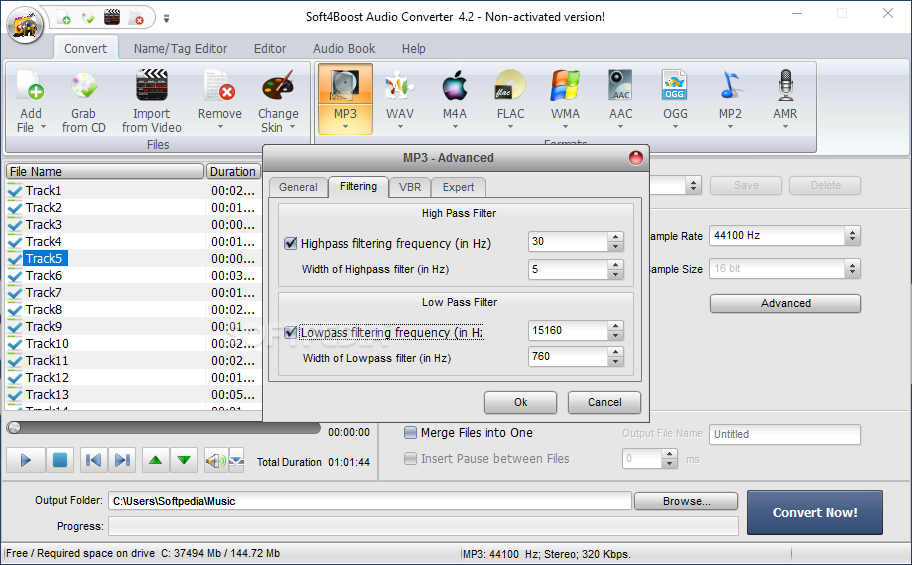Open the Help tab
Viewport: 912px width, 565px height.
click(414, 49)
